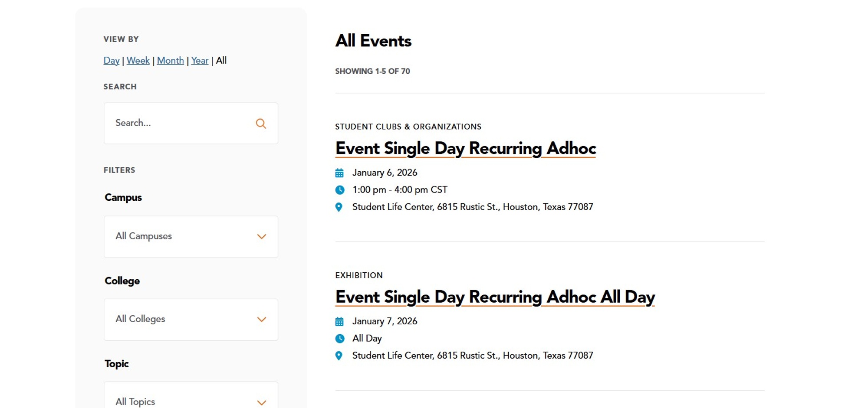Click the chevron on the All Topics dropdown
The height and width of the screenshot is (408, 868).
pos(261,402)
